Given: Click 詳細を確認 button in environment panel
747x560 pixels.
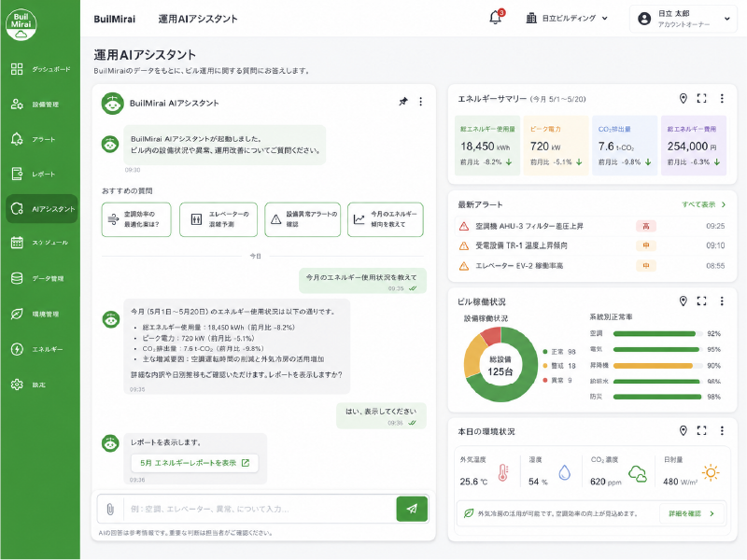Looking at the screenshot, I should click(692, 513).
